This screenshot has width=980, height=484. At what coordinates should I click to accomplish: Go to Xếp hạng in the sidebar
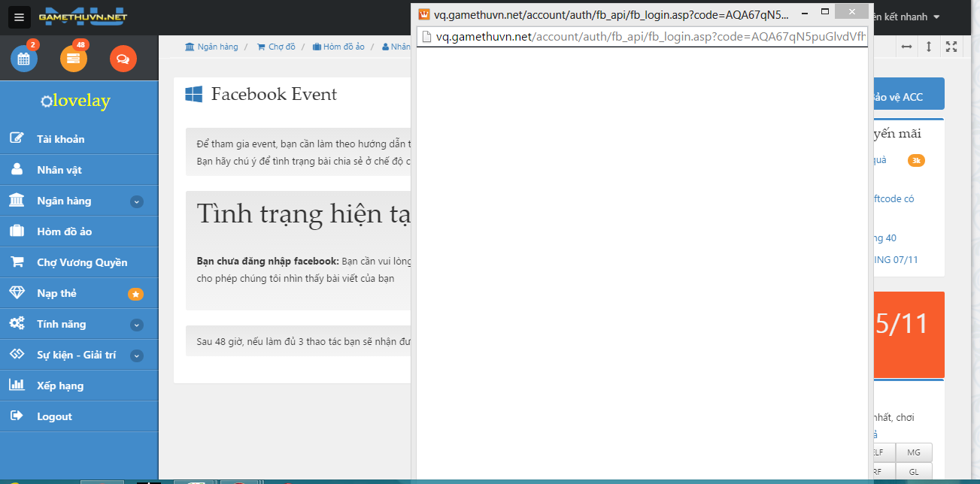click(60, 386)
